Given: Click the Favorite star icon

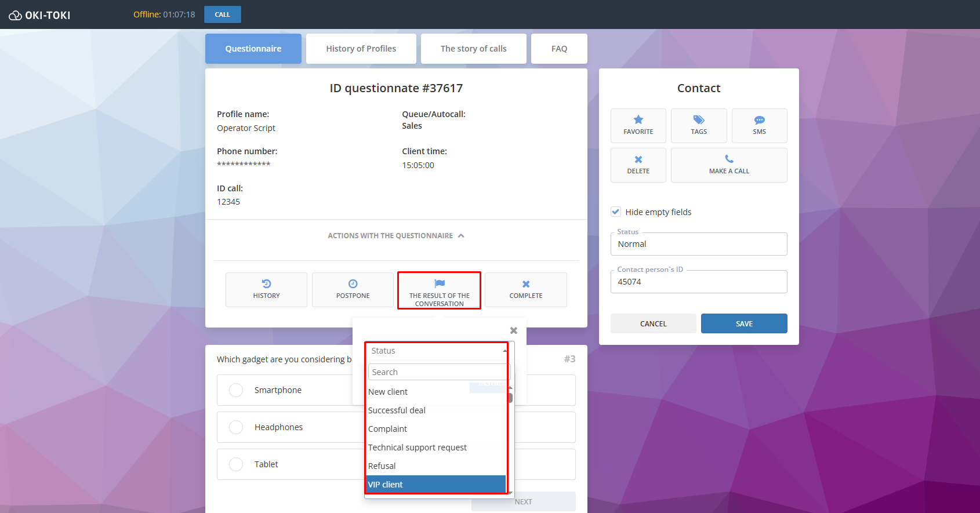Looking at the screenshot, I should pyautogui.click(x=638, y=120).
